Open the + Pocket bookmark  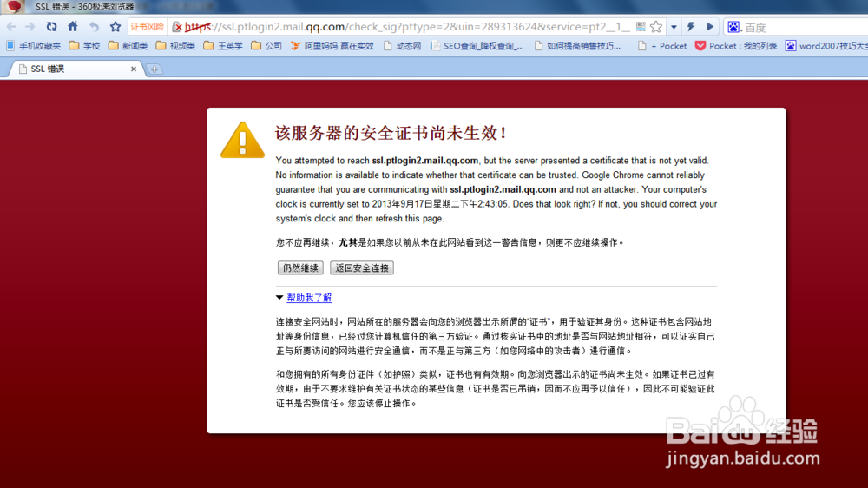[x=662, y=46]
